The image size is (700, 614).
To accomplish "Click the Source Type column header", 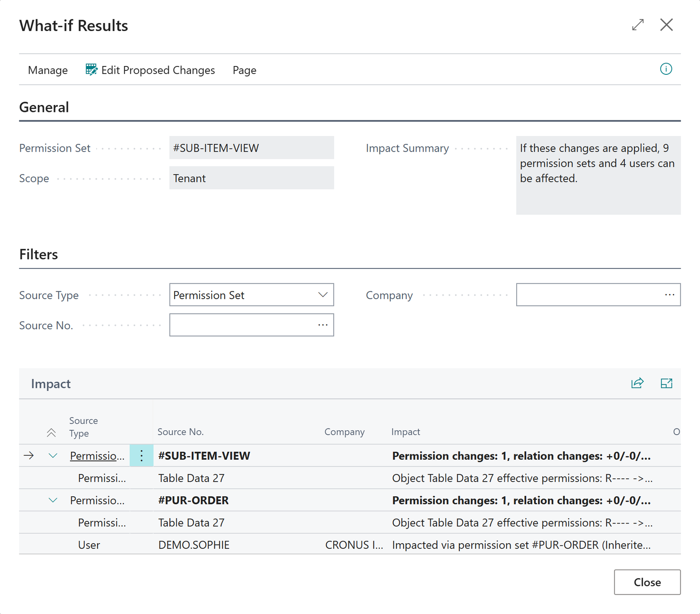I will pyautogui.click(x=84, y=427).
